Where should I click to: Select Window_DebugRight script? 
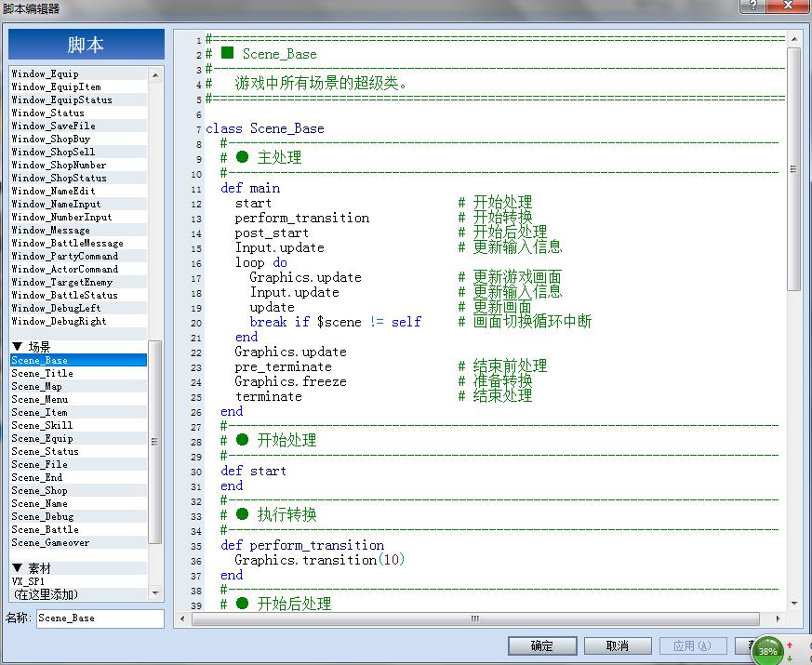coord(79,321)
